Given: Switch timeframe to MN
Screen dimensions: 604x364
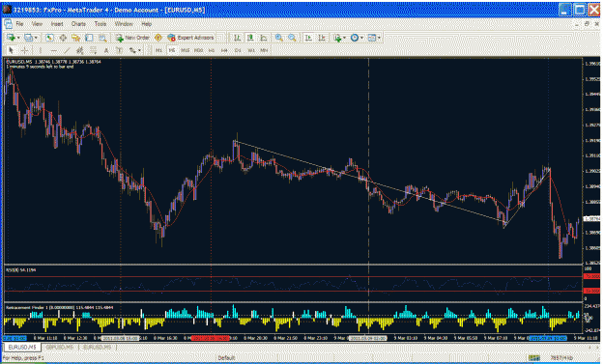Looking at the screenshot, I should point(264,50).
